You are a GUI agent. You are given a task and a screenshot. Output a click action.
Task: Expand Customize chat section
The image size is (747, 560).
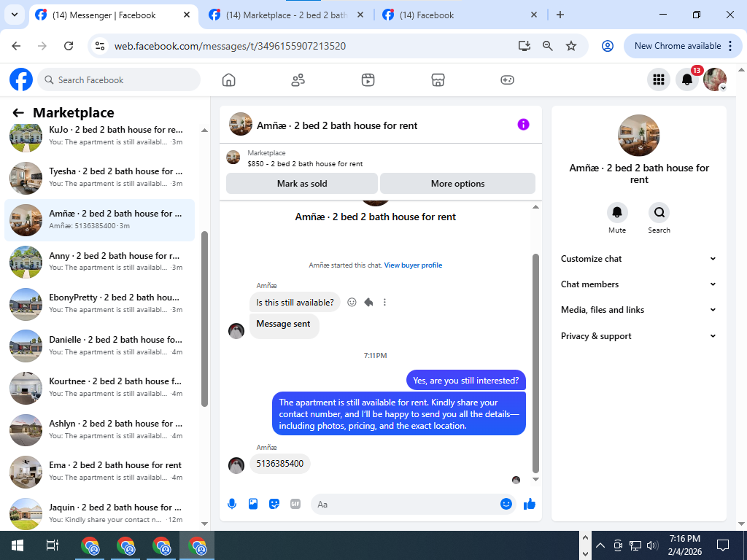point(638,259)
